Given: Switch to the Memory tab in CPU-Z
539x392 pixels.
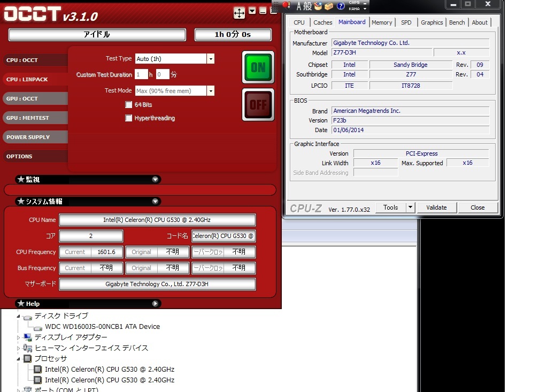Looking at the screenshot, I should pos(382,22).
